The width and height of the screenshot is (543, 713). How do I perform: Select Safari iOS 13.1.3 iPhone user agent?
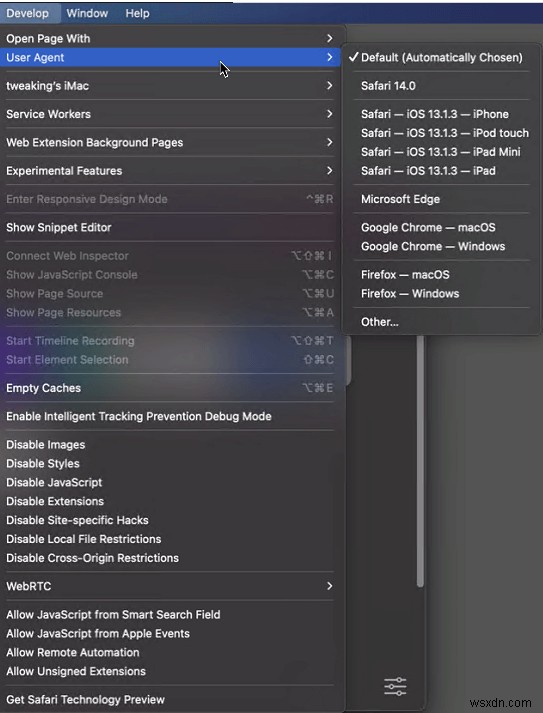pyautogui.click(x=441, y=114)
